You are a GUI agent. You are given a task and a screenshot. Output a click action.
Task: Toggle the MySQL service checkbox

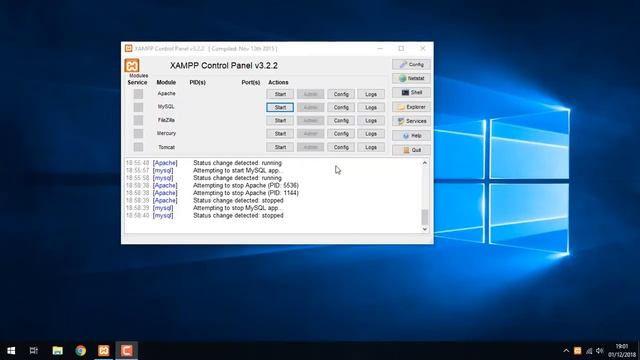[x=138, y=107]
